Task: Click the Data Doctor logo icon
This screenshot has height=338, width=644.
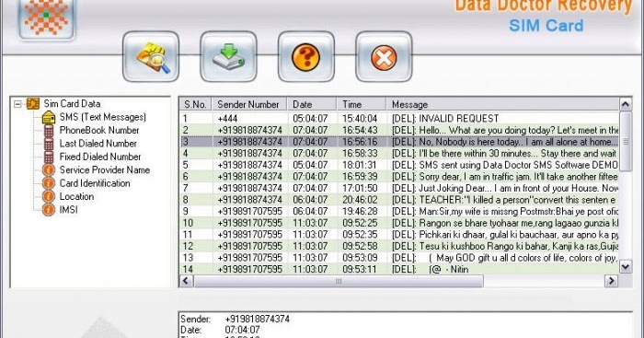Action: (46, 18)
